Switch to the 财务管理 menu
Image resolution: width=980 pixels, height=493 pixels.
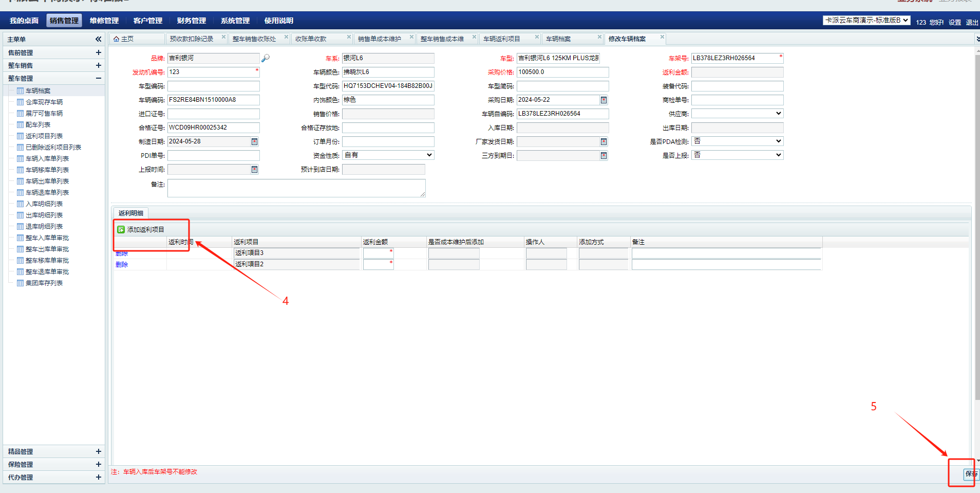pos(191,21)
